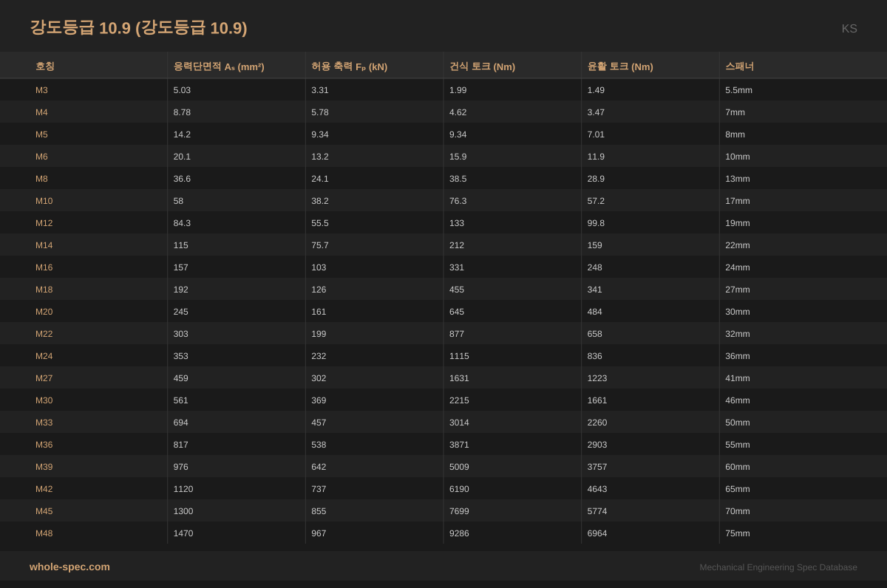
Task: Click the Mechanical Engineering Spec Database text
Action: [x=778, y=567]
